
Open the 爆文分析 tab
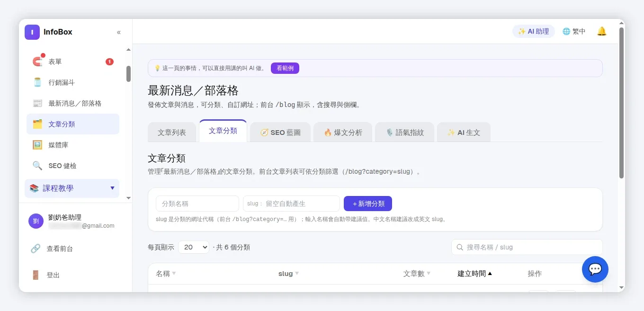[x=343, y=132]
